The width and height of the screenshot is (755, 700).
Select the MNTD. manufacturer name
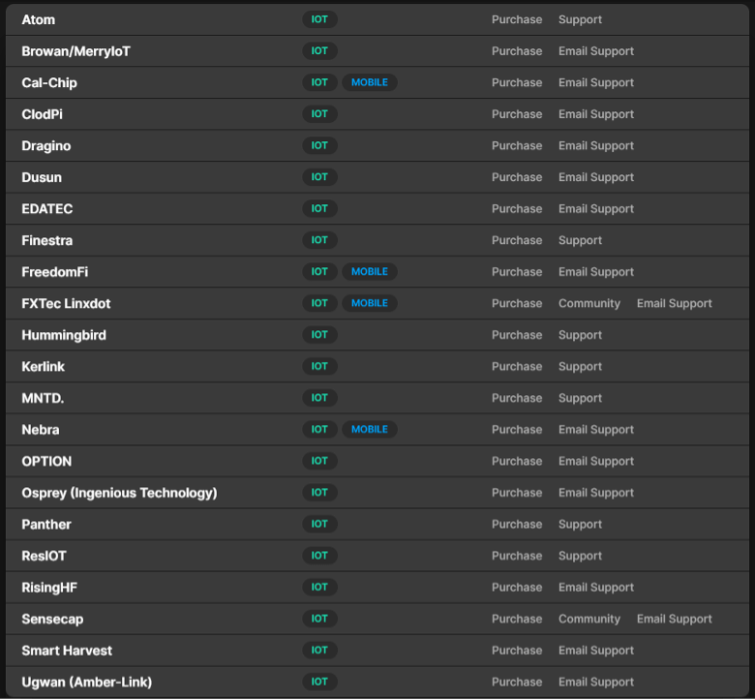click(43, 398)
